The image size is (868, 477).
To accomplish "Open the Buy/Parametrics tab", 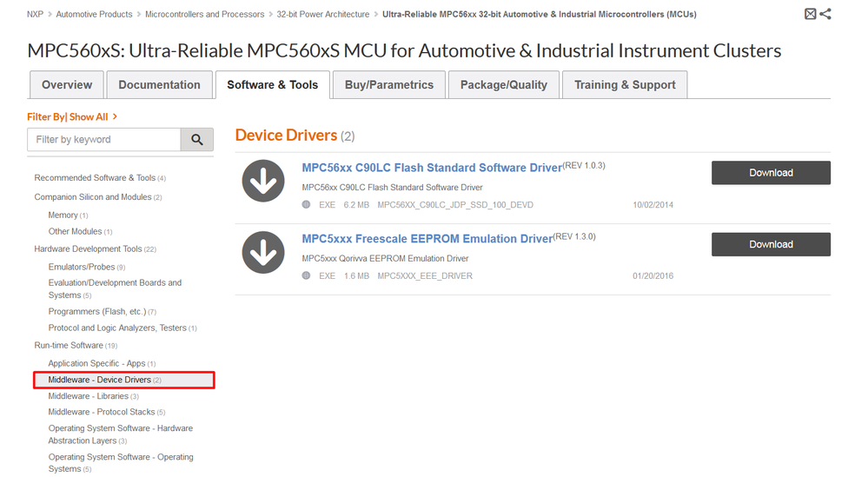I will click(388, 85).
